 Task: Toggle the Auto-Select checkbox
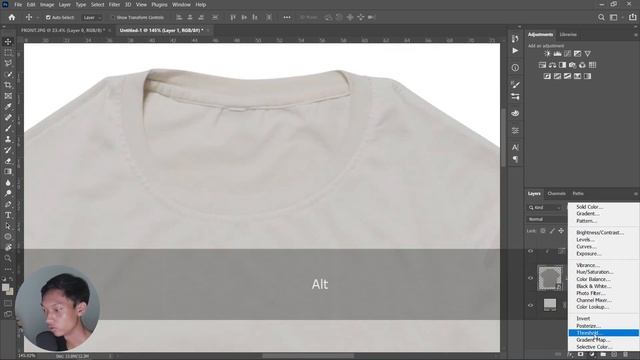(48, 18)
